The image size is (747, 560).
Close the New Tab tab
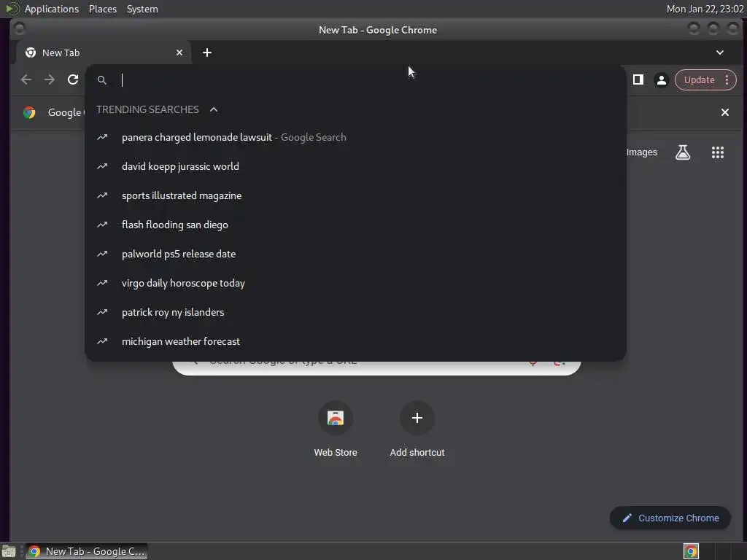click(x=179, y=52)
